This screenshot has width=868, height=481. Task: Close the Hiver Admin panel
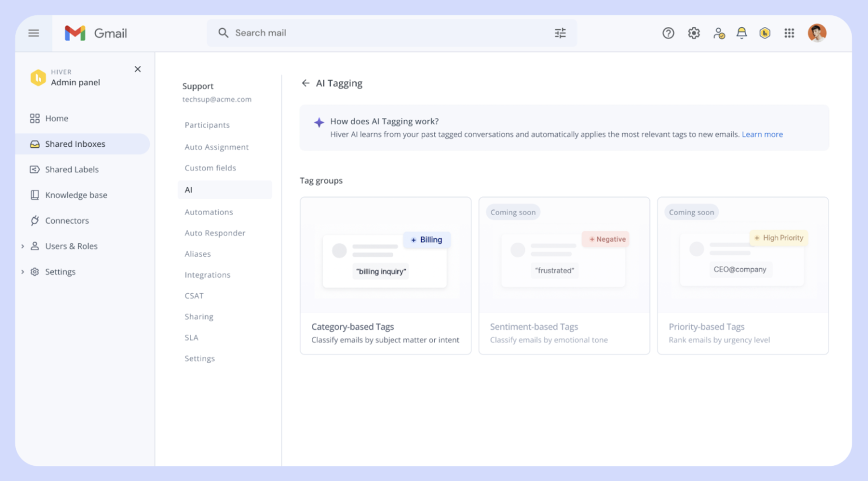pyautogui.click(x=137, y=69)
